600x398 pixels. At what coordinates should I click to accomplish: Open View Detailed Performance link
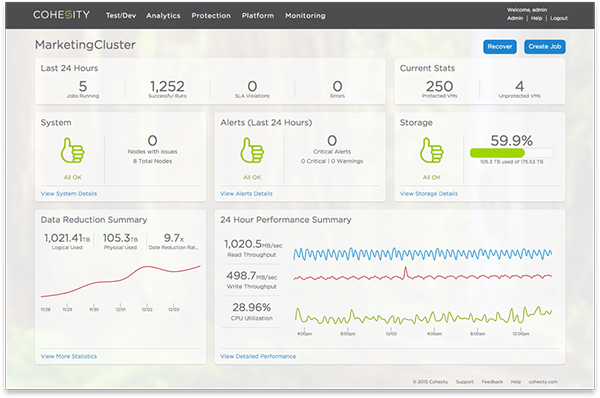pos(258,356)
